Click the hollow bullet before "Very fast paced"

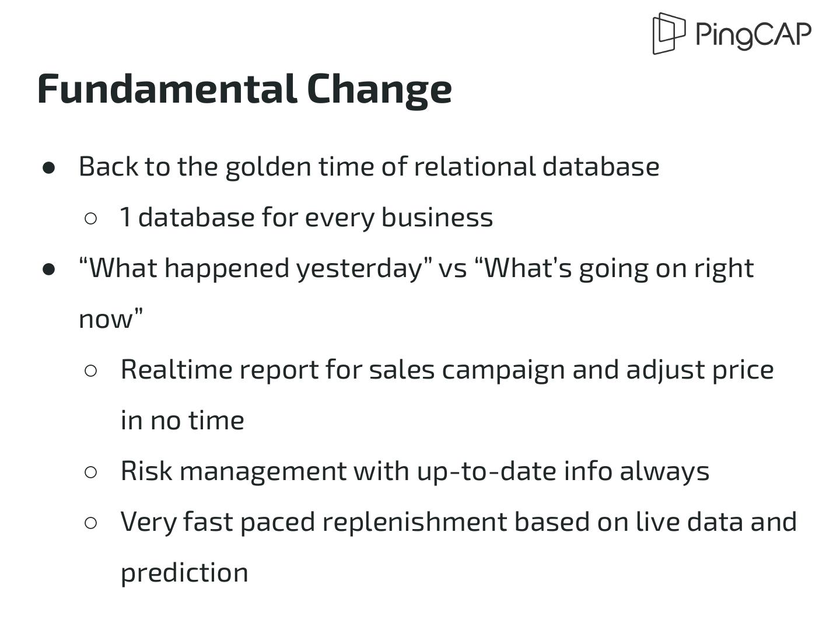point(91,523)
